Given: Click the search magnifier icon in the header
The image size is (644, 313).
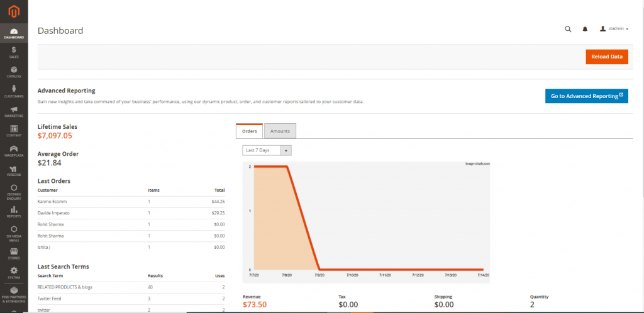Looking at the screenshot, I should (568, 29).
